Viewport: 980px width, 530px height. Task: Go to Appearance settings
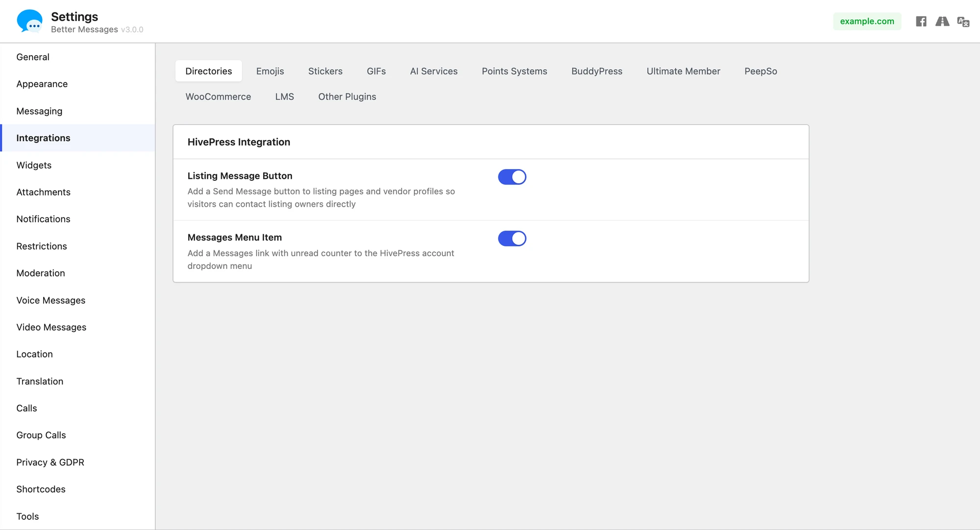[x=77, y=84]
